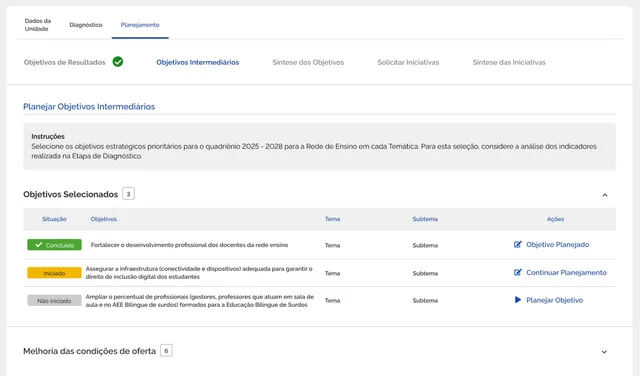
Task: Click Tema cell in the Ampliar row
Action: 332,300
